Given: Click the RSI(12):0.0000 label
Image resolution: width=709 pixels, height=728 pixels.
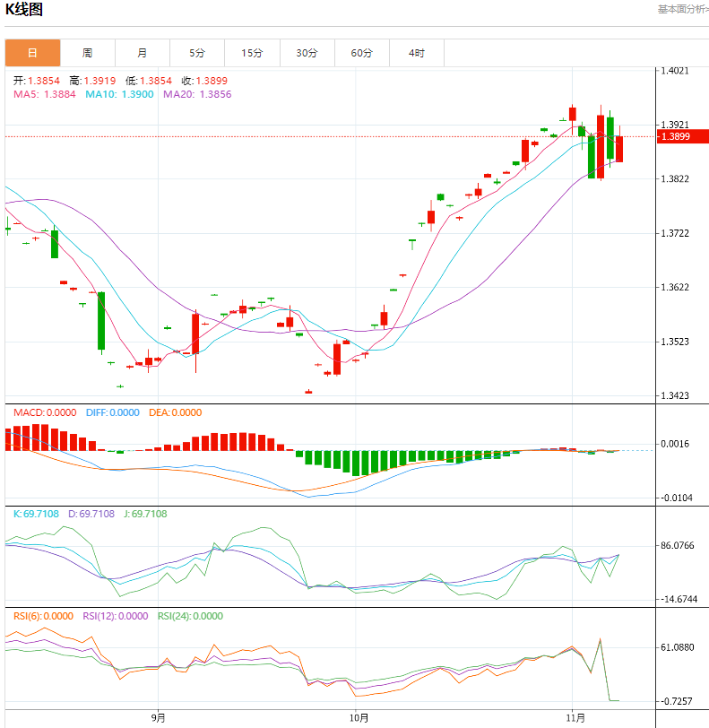Looking at the screenshot, I should (x=115, y=616).
